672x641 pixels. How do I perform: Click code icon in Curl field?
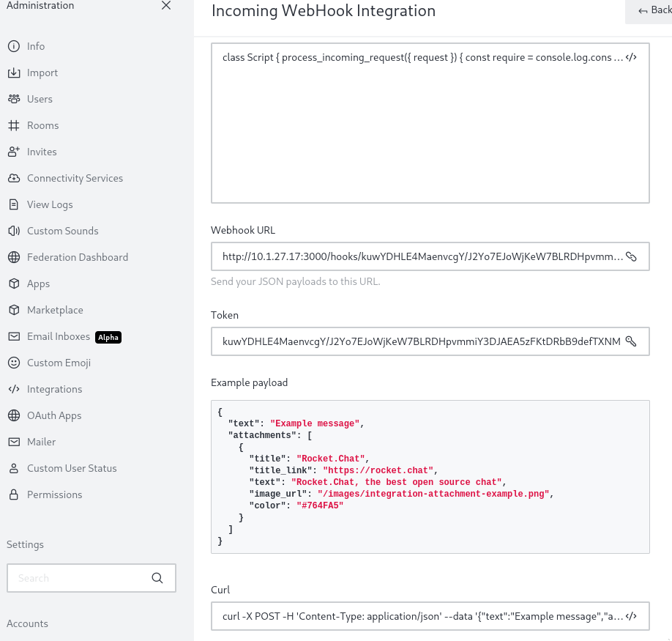(631, 616)
